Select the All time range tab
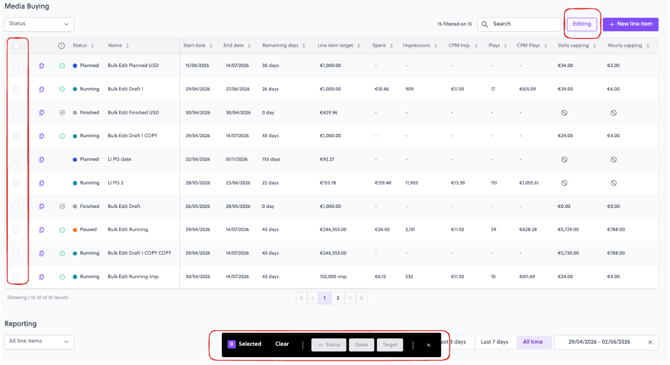The height and width of the screenshot is (365, 670). coord(532,342)
